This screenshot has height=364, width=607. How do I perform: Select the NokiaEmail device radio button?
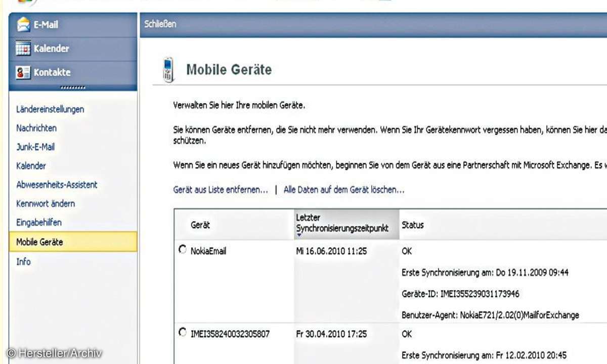pos(183,250)
